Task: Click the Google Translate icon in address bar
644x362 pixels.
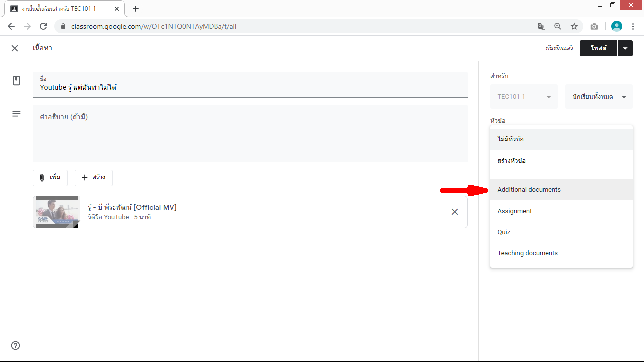Action: click(541, 26)
